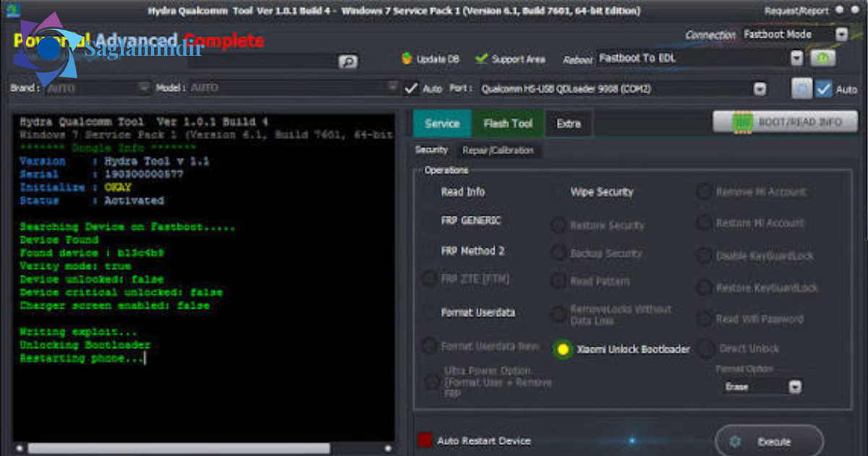
Task: Toggle the Auto checkbox next to Model
Action: pyautogui.click(x=411, y=88)
